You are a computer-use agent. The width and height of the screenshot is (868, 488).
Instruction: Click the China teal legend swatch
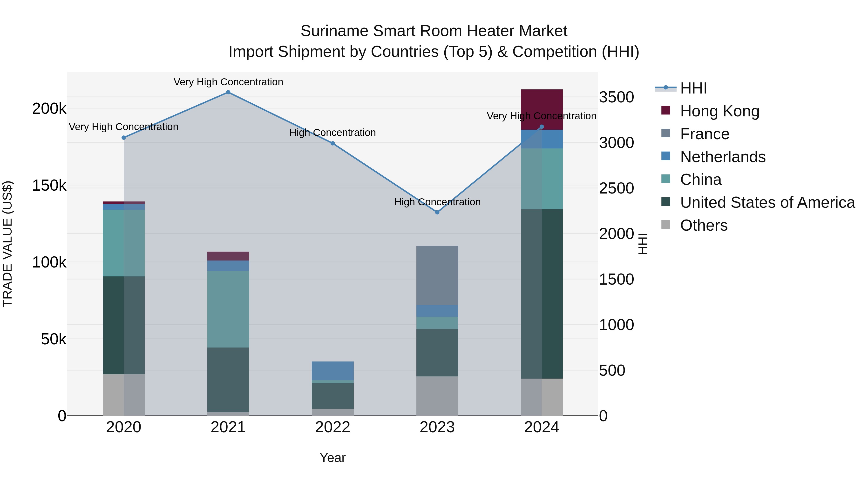666,179
